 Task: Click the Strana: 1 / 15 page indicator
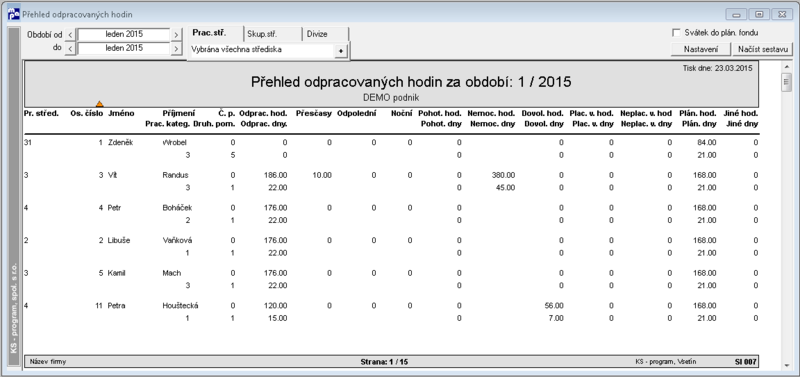[384, 362]
